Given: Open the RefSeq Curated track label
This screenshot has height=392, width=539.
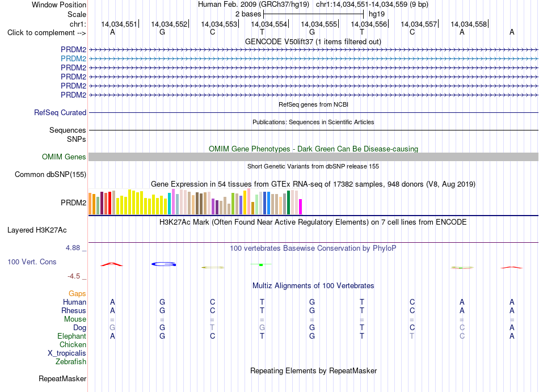Looking at the screenshot, I should point(60,113).
